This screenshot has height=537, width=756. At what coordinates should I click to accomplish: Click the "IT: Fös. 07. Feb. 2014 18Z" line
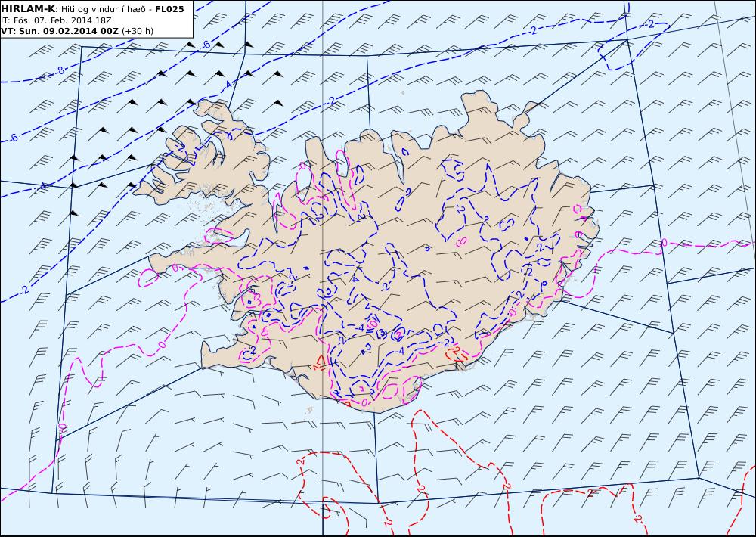57,20
